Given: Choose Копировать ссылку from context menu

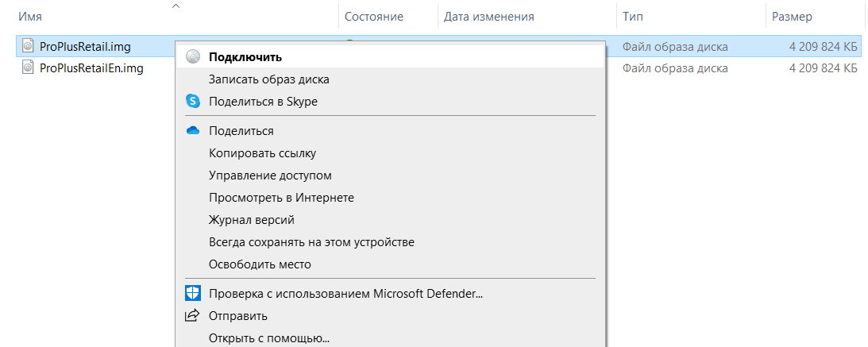Looking at the screenshot, I should [x=262, y=153].
